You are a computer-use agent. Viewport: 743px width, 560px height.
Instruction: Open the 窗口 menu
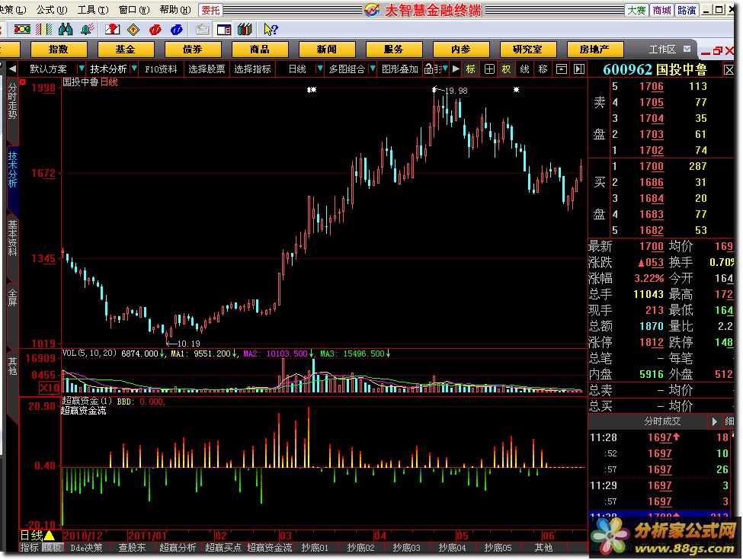pos(134,9)
